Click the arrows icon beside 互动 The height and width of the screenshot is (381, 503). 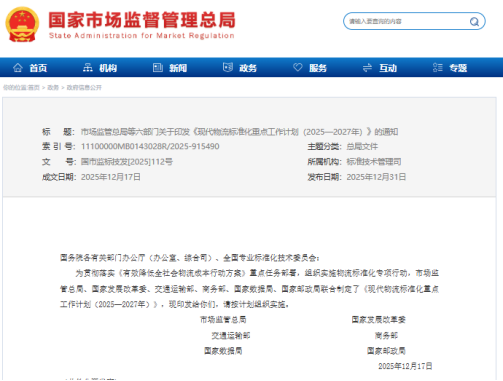tap(367, 68)
